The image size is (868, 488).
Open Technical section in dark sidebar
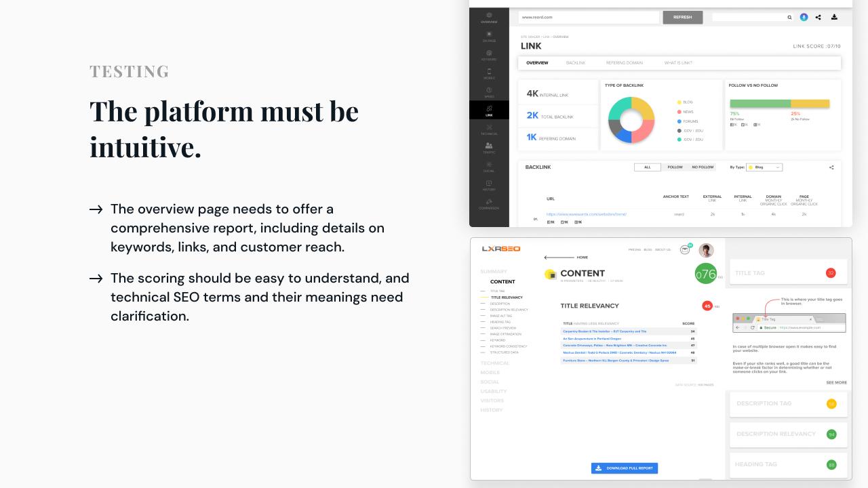[x=489, y=130]
